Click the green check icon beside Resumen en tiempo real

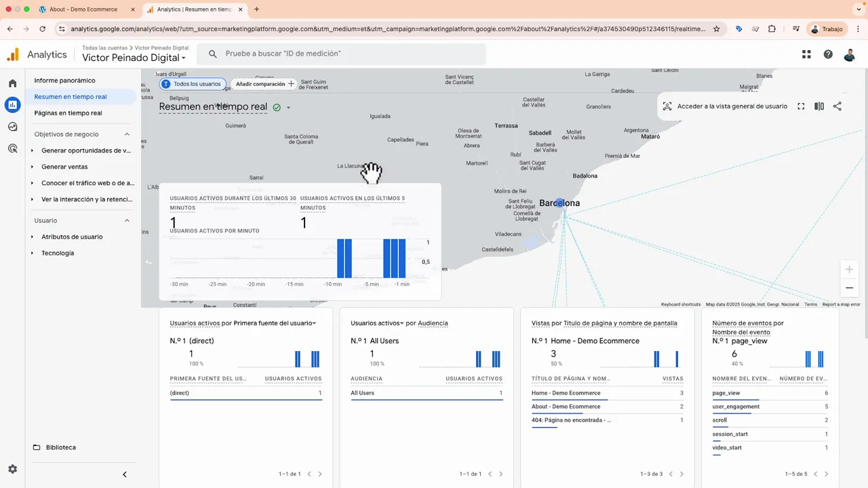[277, 107]
